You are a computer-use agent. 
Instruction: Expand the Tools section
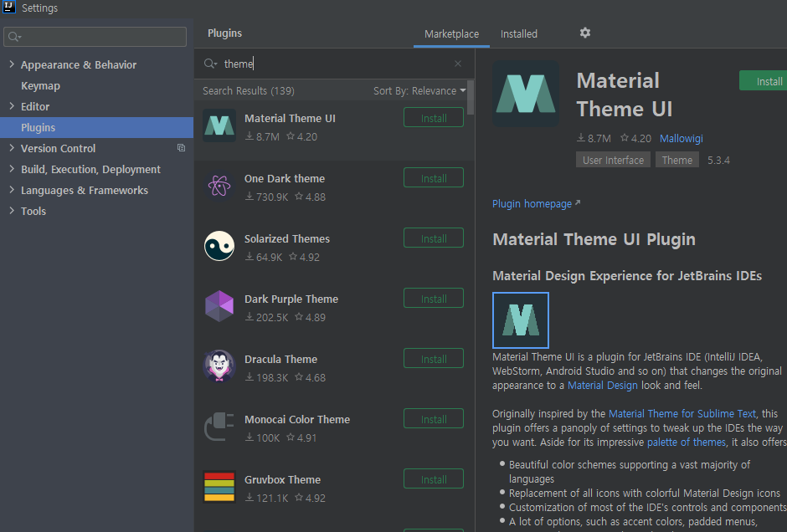(12, 211)
